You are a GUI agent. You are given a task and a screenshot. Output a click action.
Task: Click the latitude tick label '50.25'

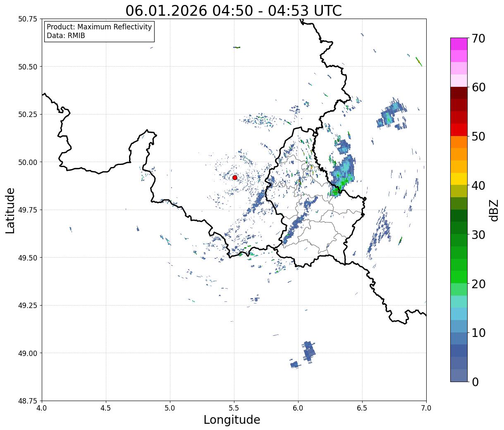tap(28, 115)
